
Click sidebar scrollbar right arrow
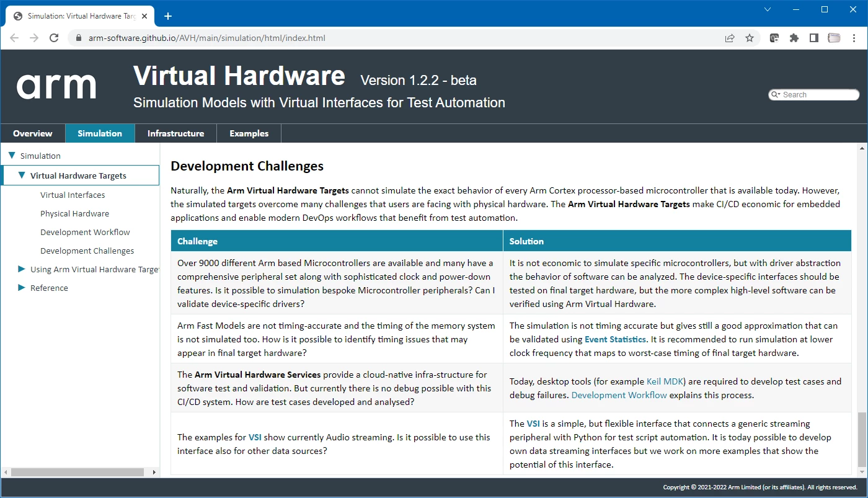[154, 472]
